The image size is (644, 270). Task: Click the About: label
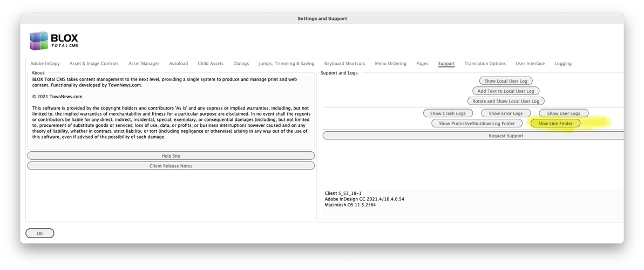tap(38, 73)
